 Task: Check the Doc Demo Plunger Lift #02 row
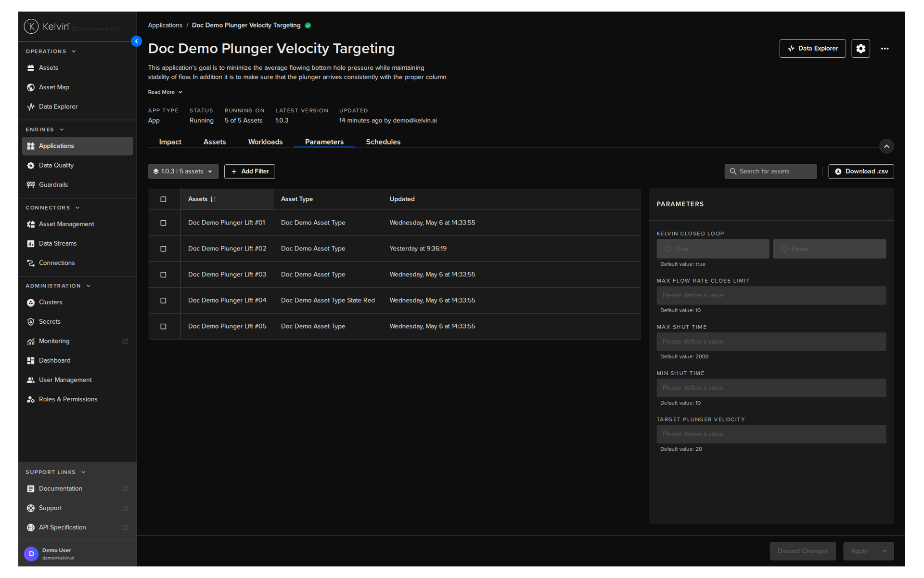tap(163, 249)
